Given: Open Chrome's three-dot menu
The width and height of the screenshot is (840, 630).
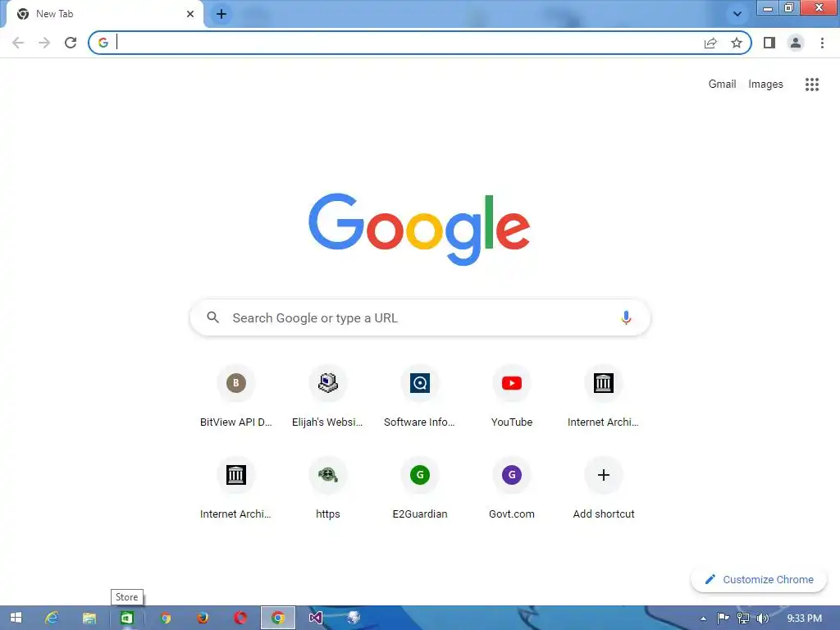Looking at the screenshot, I should click(x=822, y=43).
